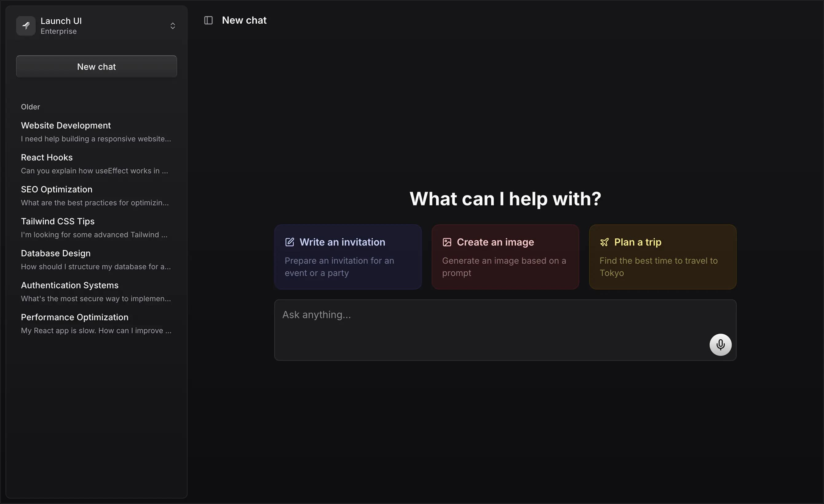Open the Authentication Systems chat

[96, 291]
